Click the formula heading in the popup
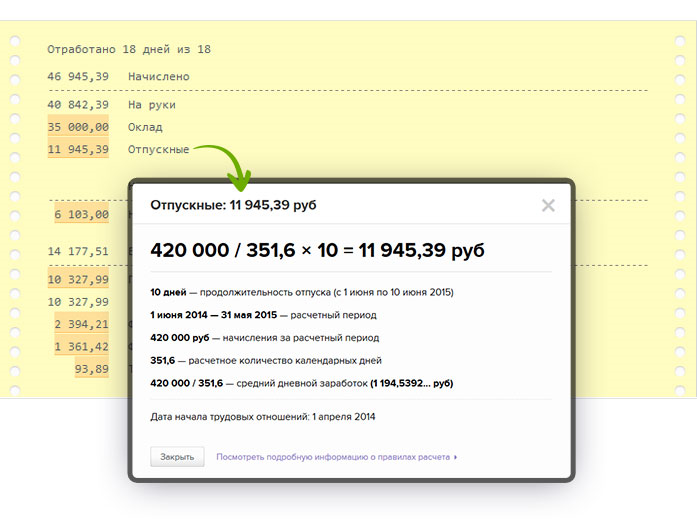 [x=317, y=250]
